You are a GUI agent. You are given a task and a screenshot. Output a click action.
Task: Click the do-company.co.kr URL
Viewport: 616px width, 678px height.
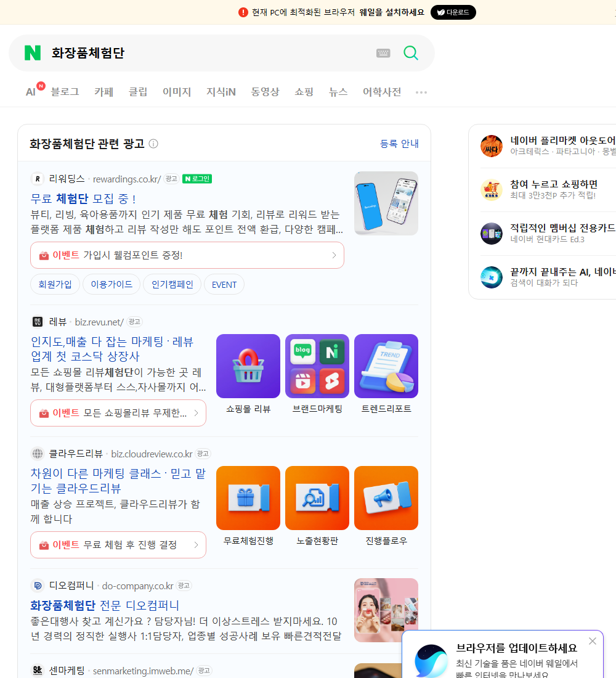pos(137,586)
